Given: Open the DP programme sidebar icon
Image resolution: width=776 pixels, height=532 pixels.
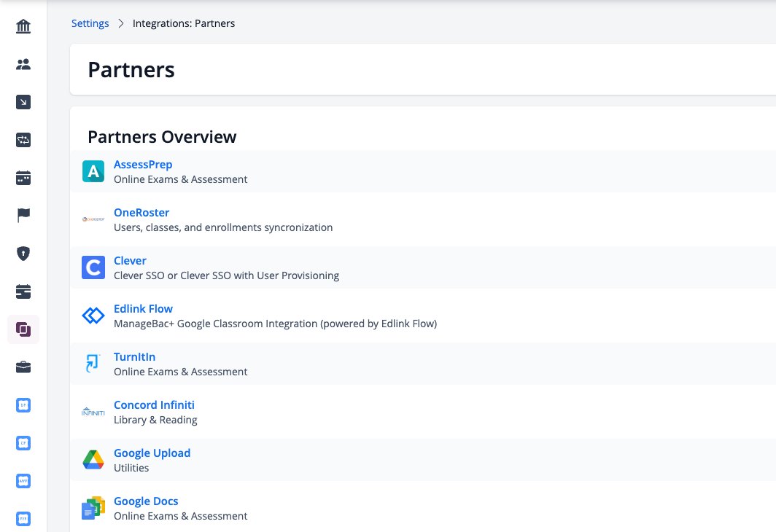Looking at the screenshot, I should tap(23, 405).
